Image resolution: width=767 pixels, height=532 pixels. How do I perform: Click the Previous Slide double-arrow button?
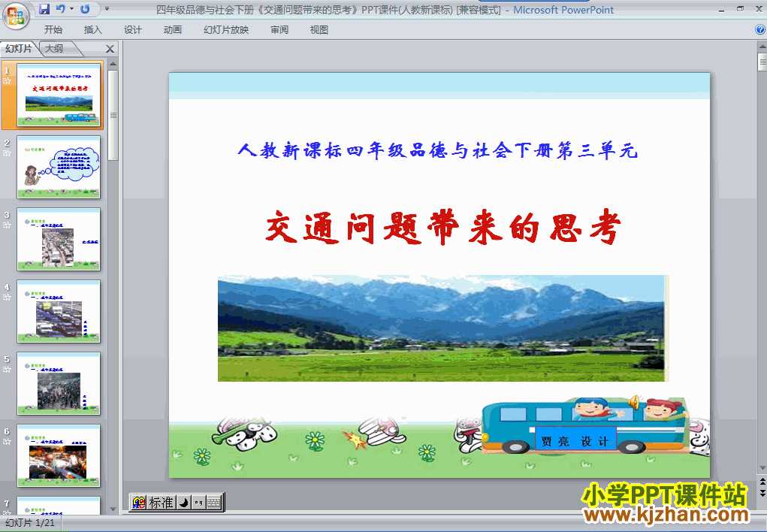[x=762, y=482]
